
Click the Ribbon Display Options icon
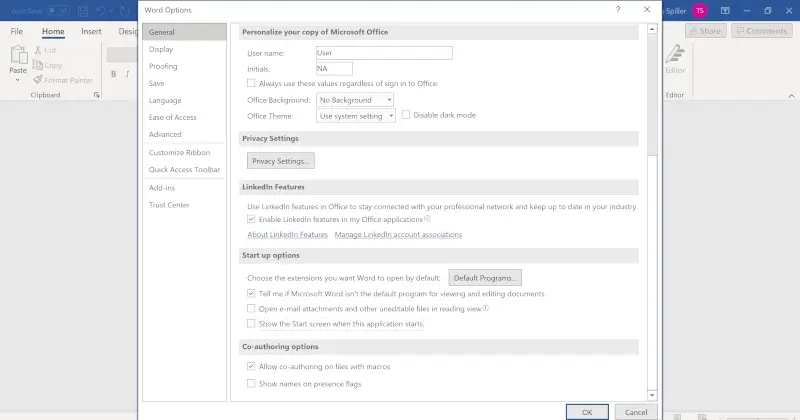(x=725, y=10)
